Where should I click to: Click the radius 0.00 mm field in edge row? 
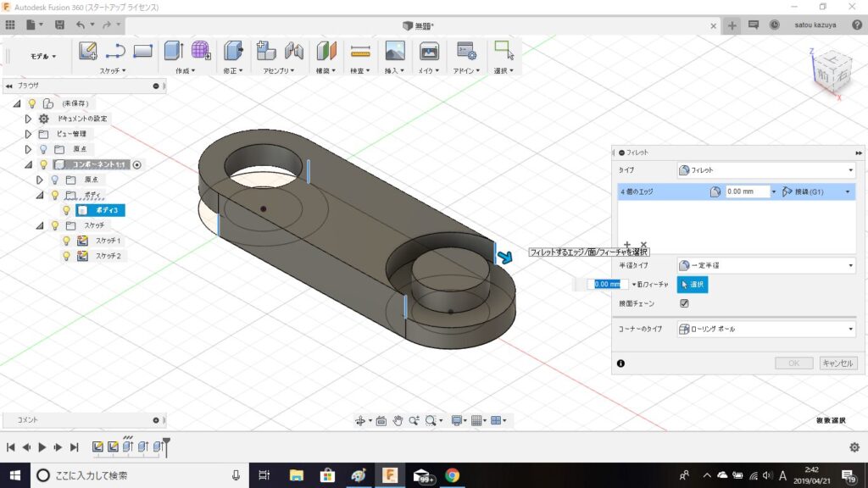pyautogui.click(x=746, y=191)
